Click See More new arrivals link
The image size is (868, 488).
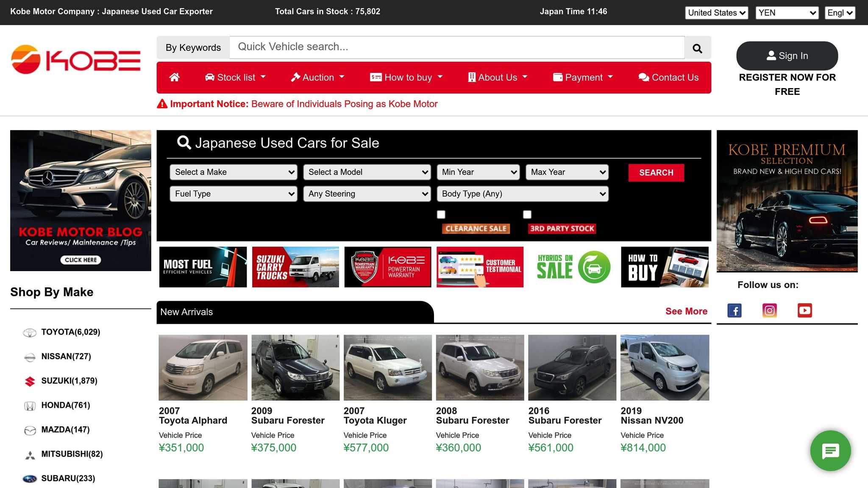tap(686, 311)
